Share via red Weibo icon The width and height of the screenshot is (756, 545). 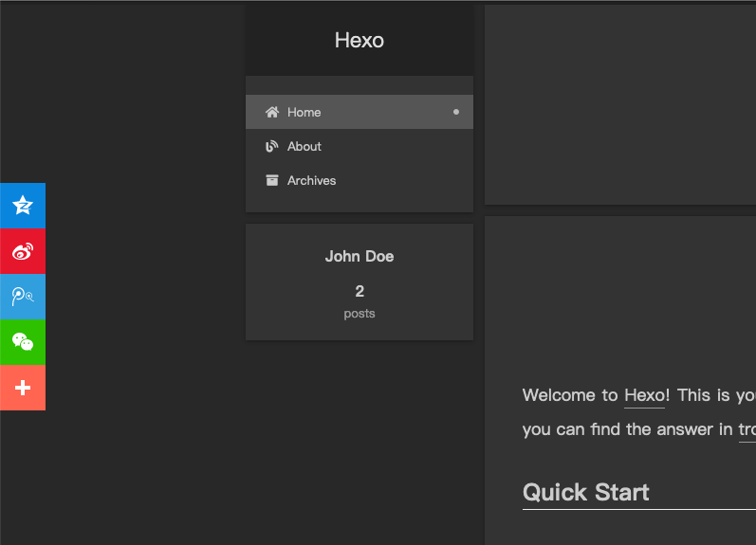tap(23, 251)
